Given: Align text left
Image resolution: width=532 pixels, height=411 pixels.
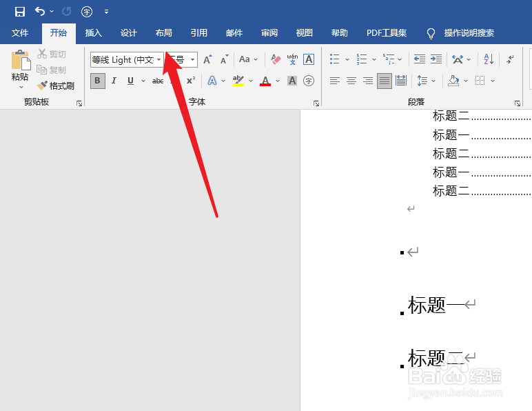Looking at the screenshot, I should (335, 81).
